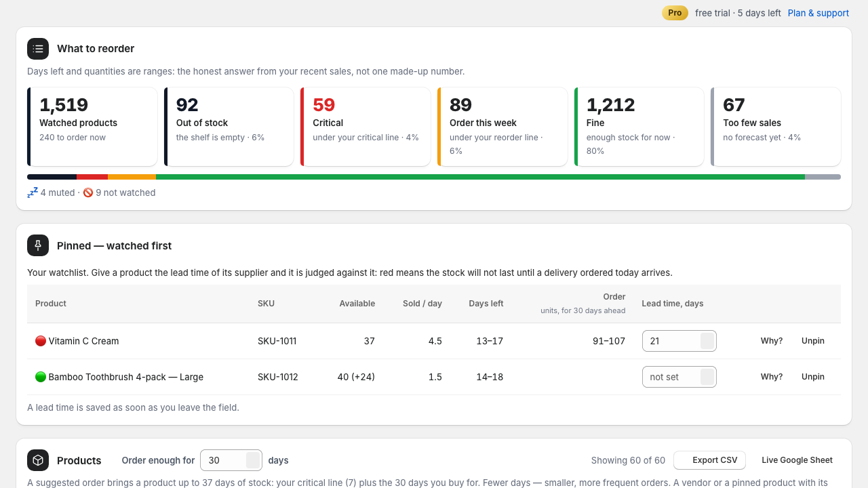868x488 pixels.
Task: Open the Critical products card
Action: [x=366, y=127]
